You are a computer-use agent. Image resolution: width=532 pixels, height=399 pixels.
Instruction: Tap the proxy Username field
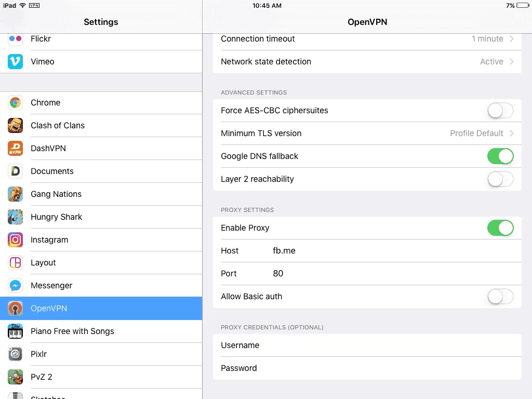pos(367,345)
